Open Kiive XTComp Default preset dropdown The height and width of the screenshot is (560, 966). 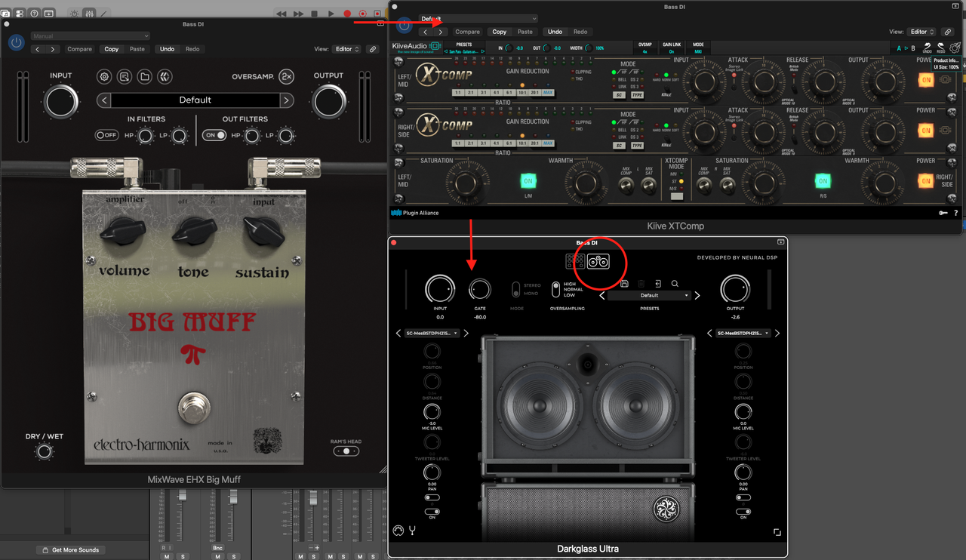coord(478,18)
